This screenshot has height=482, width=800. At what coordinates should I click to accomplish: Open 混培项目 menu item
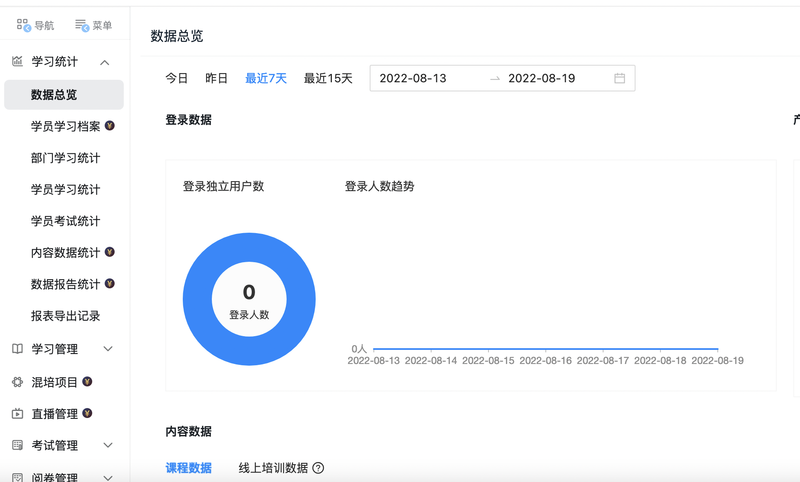click(x=54, y=383)
